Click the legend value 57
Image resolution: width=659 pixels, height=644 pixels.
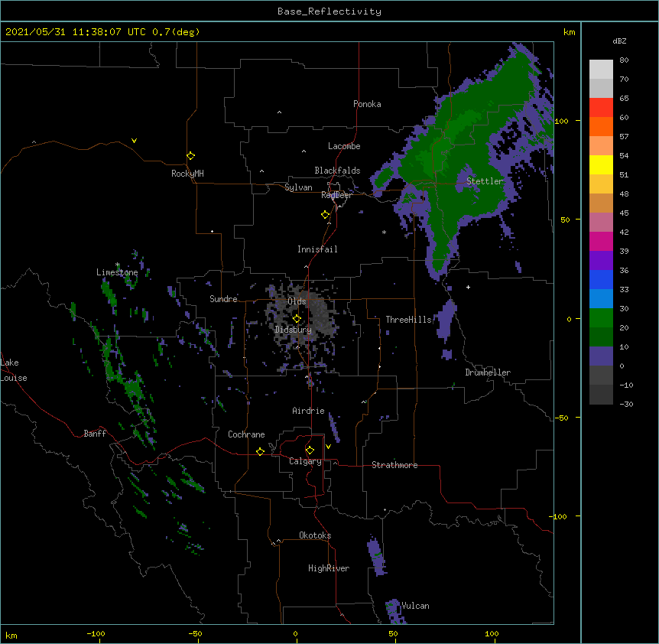click(x=624, y=137)
